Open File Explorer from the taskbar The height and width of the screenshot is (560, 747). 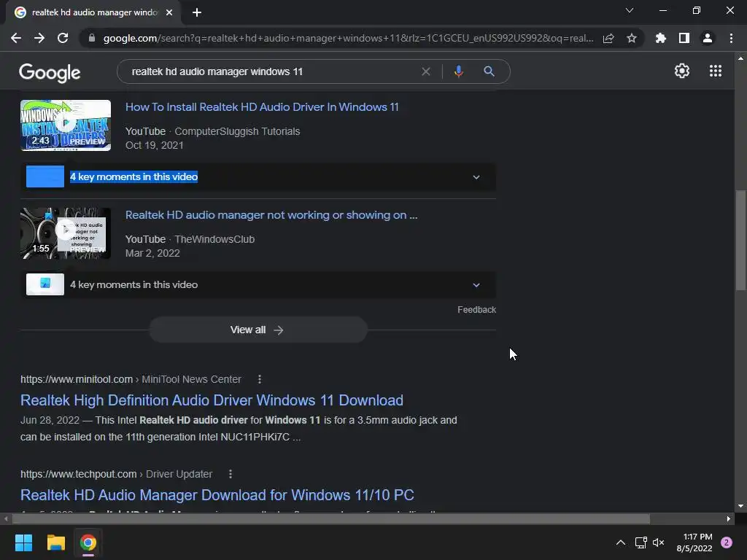pyautogui.click(x=55, y=542)
